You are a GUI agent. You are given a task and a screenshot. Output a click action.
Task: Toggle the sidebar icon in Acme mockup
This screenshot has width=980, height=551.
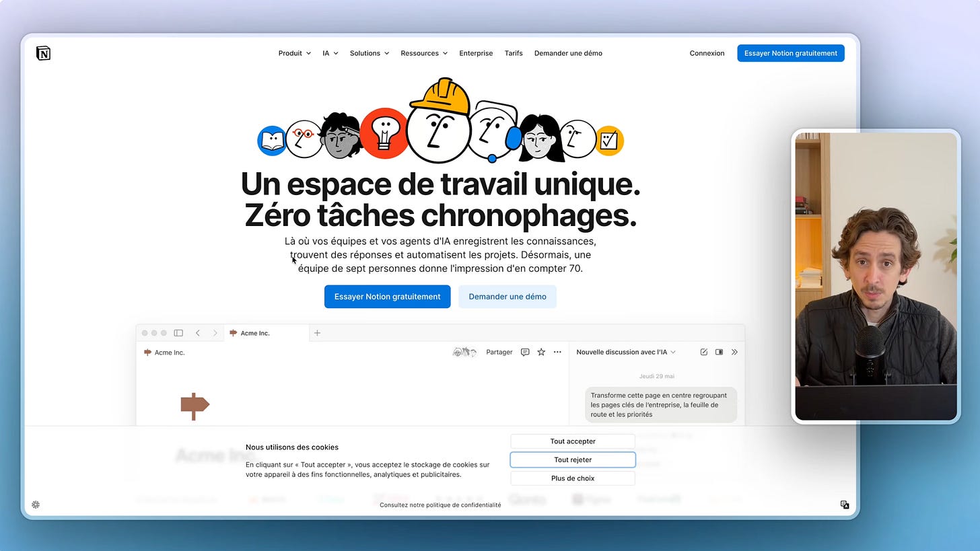point(178,333)
